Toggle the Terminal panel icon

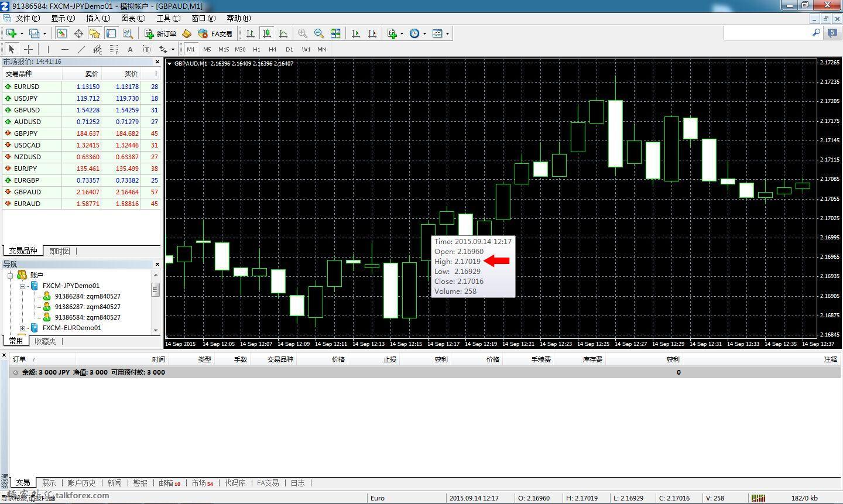click(111, 33)
